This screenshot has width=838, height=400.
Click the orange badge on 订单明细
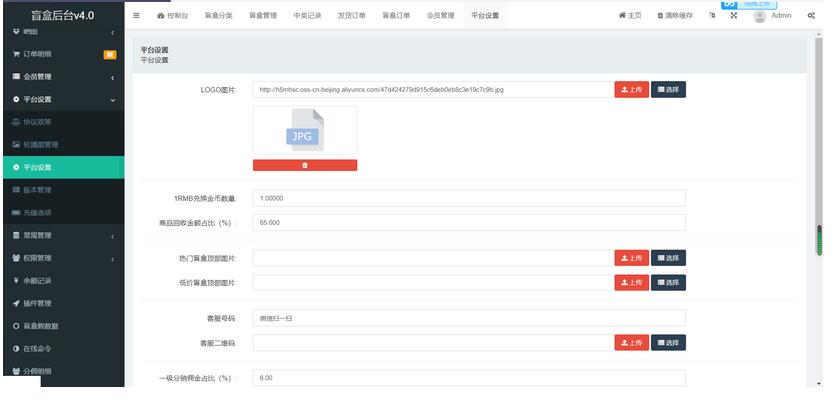110,54
